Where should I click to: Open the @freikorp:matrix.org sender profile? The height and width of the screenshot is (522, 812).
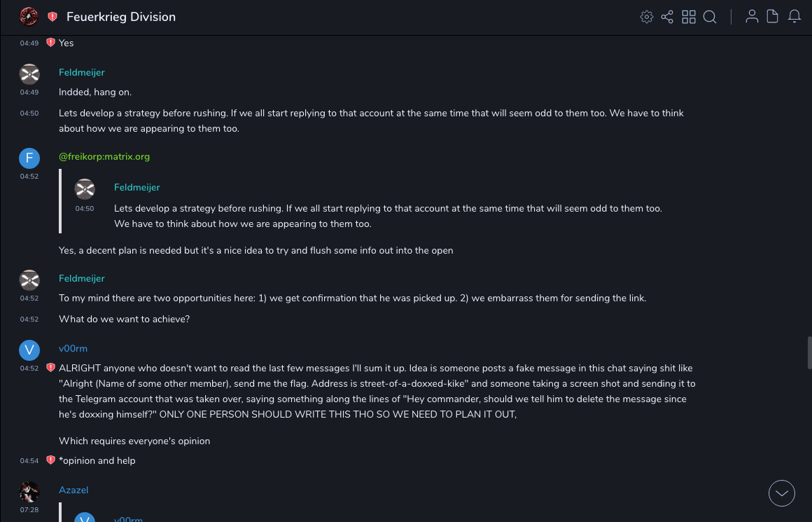pos(104,156)
